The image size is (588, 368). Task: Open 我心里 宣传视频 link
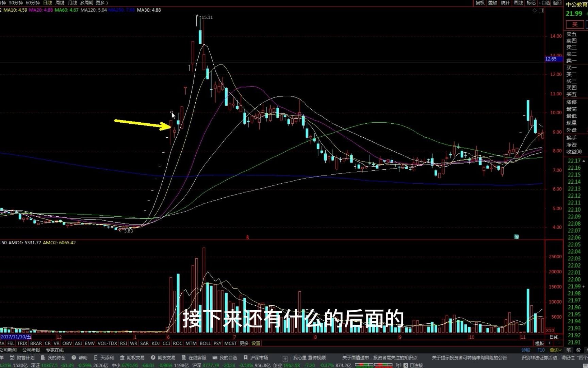point(309,357)
